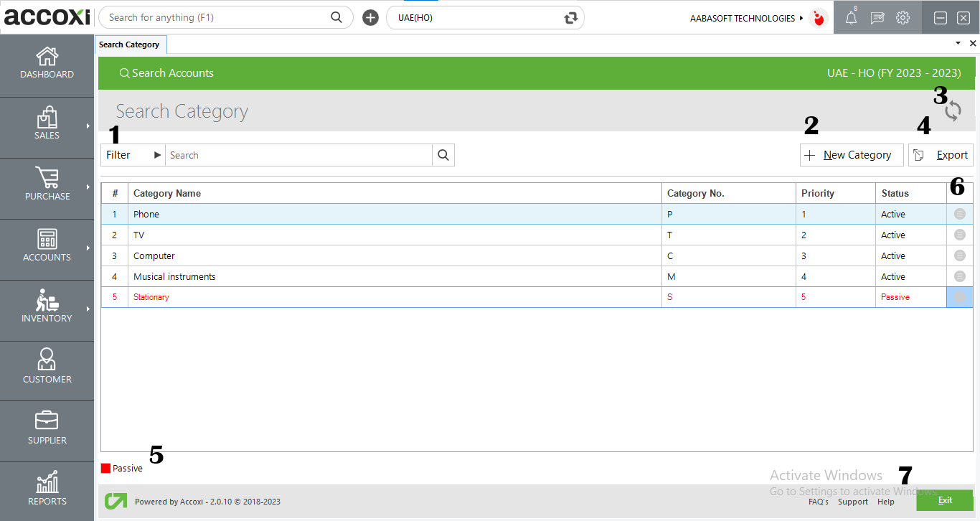Open the Customer module
The width and height of the screenshot is (980, 521).
(x=47, y=369)
